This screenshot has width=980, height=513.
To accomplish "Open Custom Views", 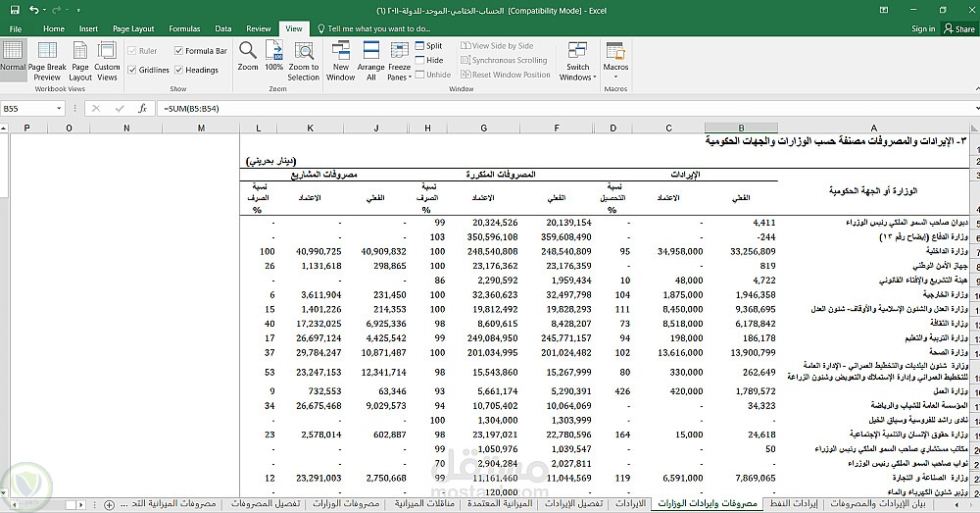I will 107,60.
